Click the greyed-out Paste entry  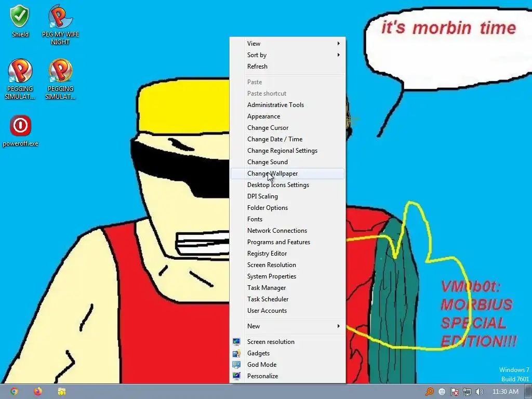pos(288,82)
